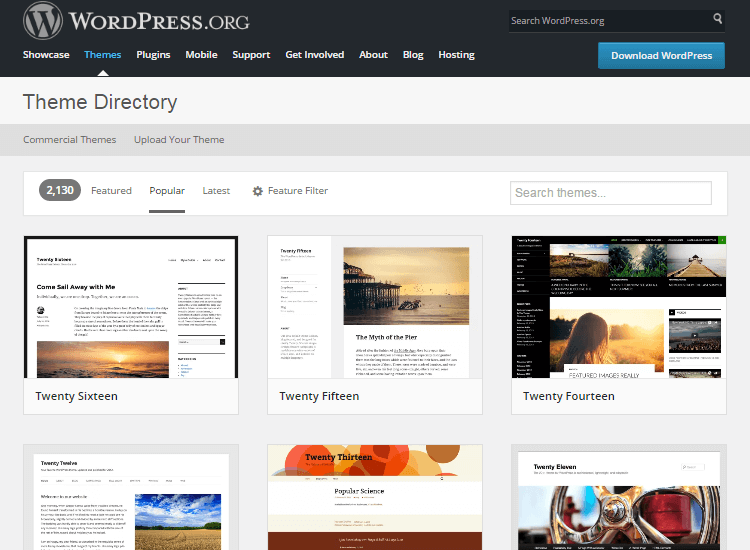
Task: Select the Latest themes tab
Action: [x=216, y=191]
